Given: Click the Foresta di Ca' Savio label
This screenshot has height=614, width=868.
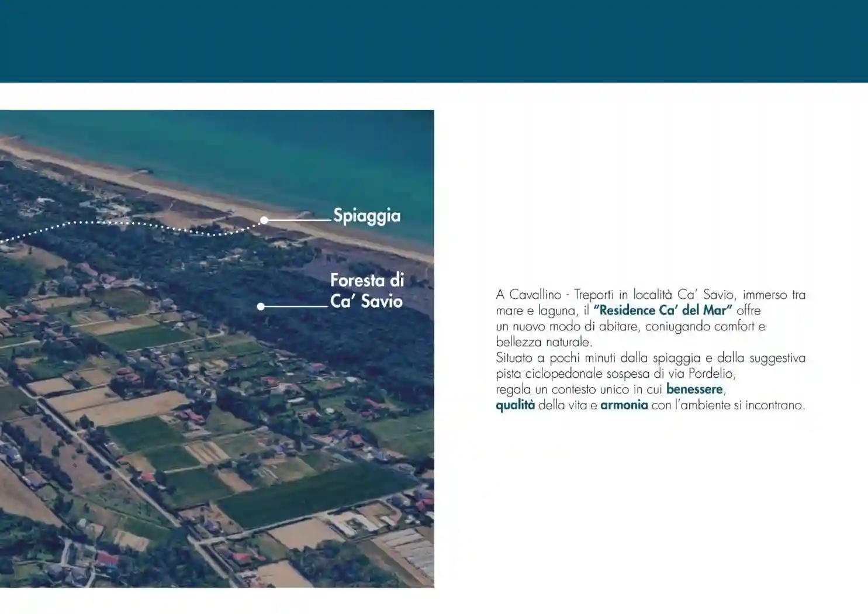Looking at the screenshot, I should 367,291.
